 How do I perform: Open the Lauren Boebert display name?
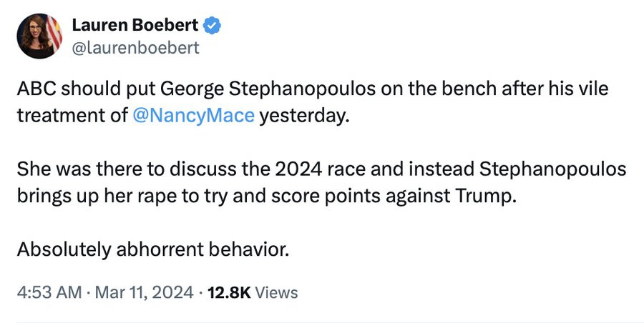[x=135, y=26]
